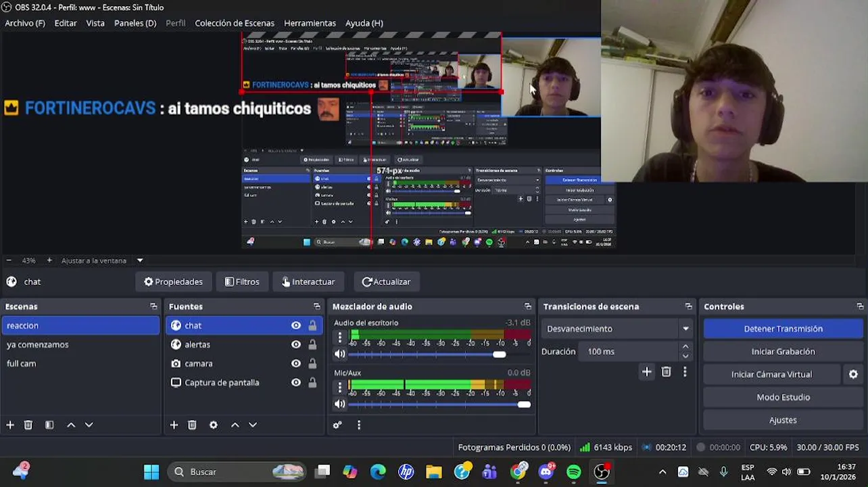
Task: Mute Audio del escritorio speaker icon
Action: pos(340,354)
